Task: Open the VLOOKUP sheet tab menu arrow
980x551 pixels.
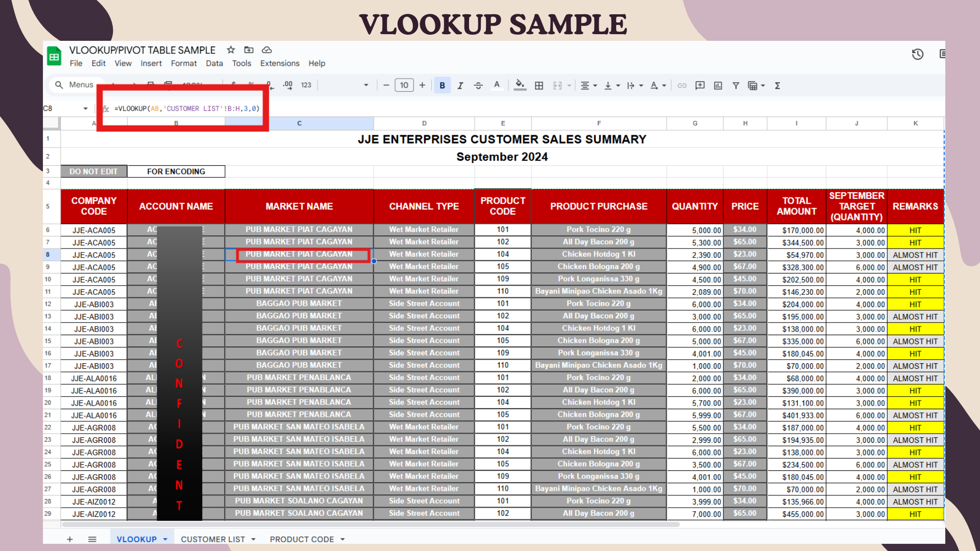Action: click(x=165, y=539)
